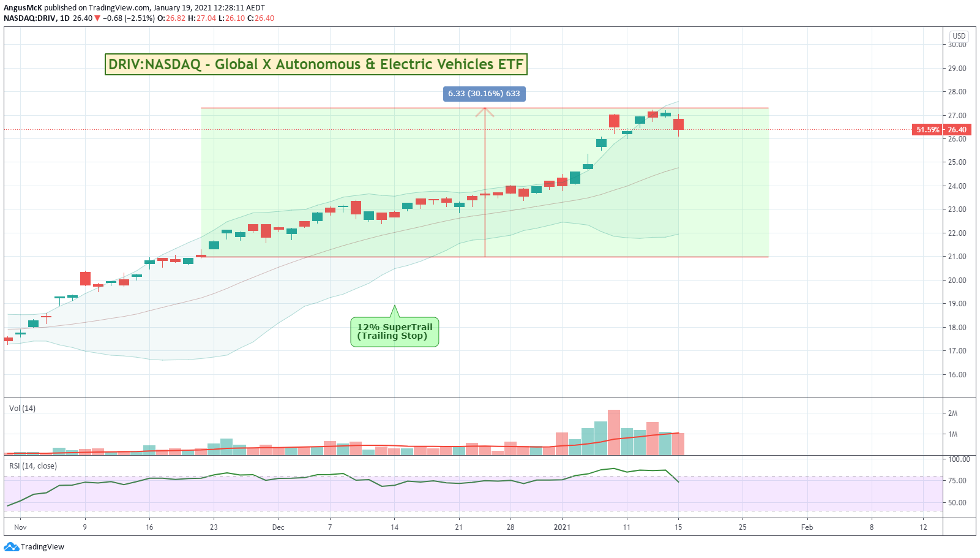Click the C:26.40 close value
The width and height of the screenshot is (980, 558).
[x=261, y=18]
